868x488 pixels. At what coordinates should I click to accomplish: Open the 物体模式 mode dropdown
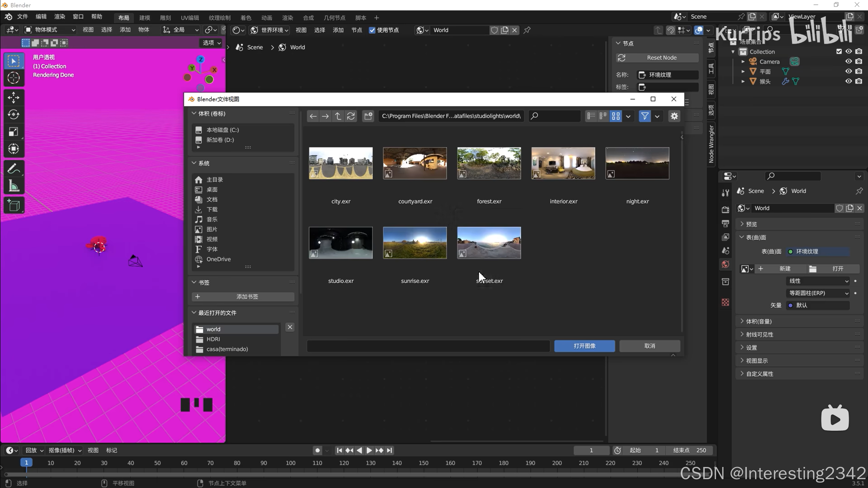pyautogui.click(x=50, y=30)
